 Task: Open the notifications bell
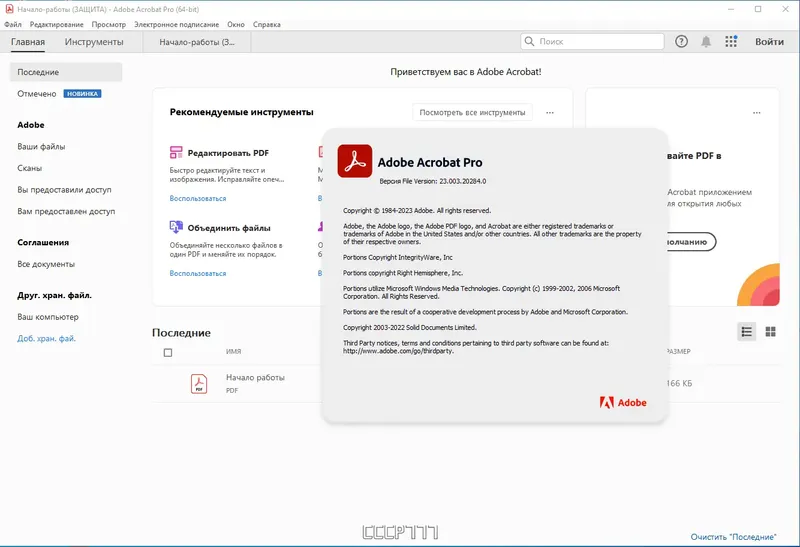[706, 42]
